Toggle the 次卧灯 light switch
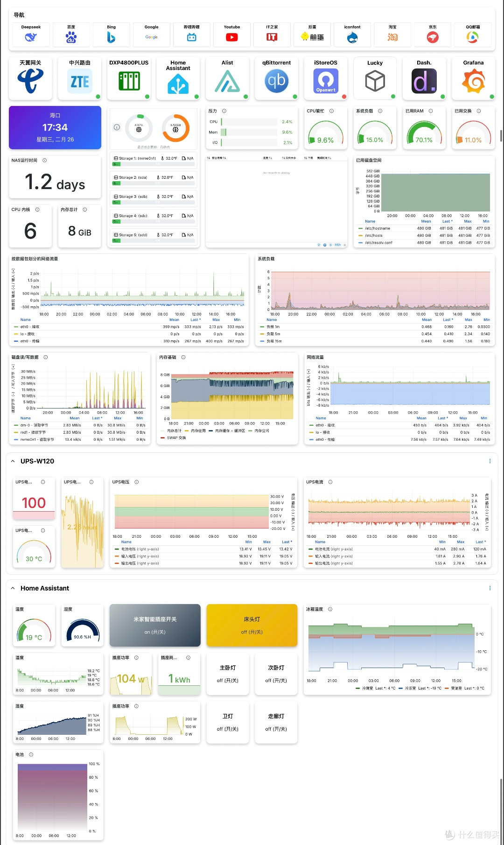This screenshot has width=504, height=845. [x=276, y=674]
